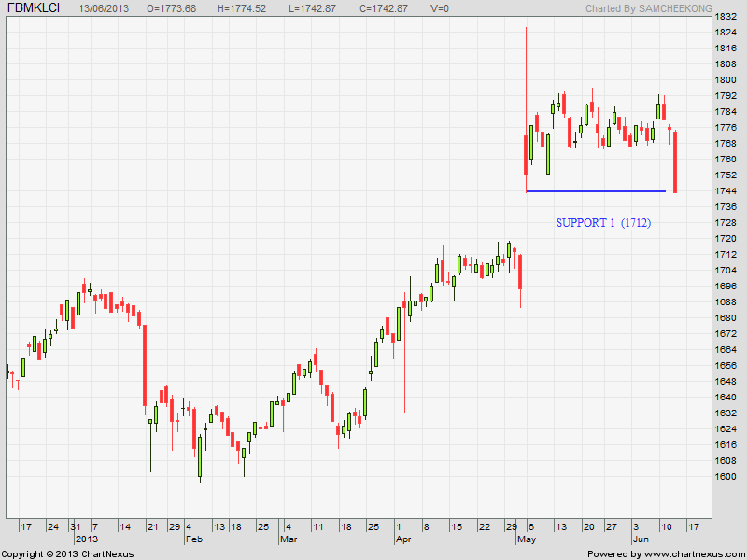Click the 1632 price axis label
Image resolution: width=747 pixels, height=560 pixels.
[726, 413]
